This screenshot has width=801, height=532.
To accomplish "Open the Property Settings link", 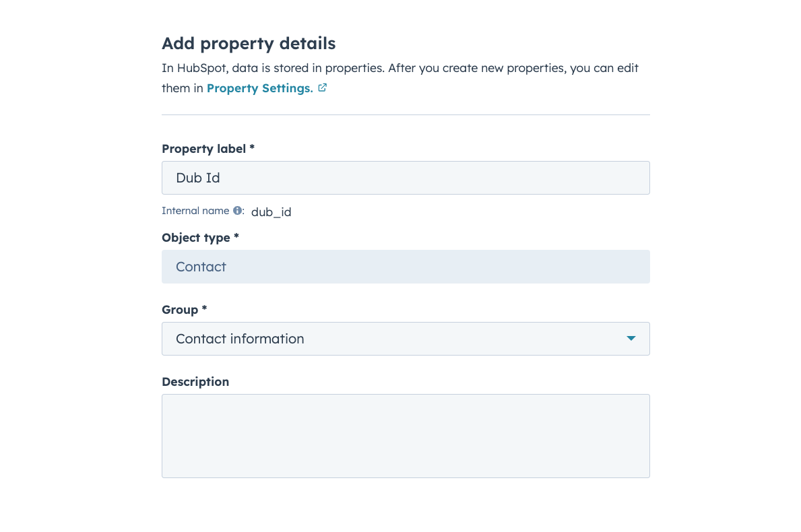I will click(259, 88).
